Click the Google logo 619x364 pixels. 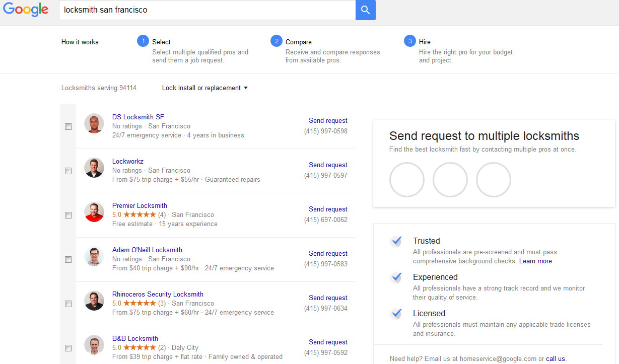tap(26, 10)
